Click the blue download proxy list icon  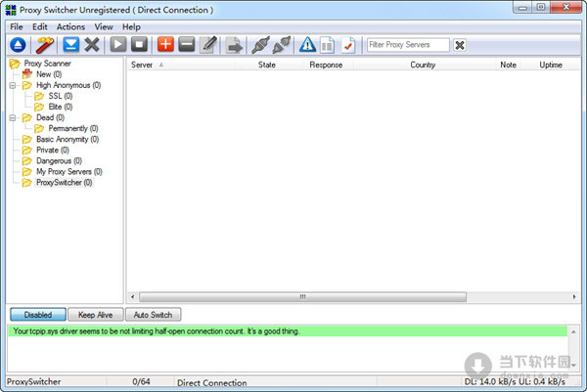click(x=71, y=45)
